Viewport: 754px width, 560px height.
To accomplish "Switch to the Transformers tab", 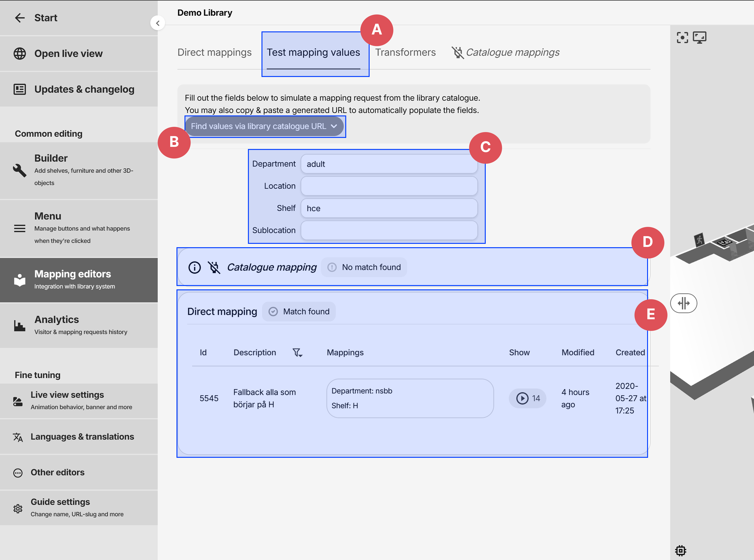I will coord(405,52).
